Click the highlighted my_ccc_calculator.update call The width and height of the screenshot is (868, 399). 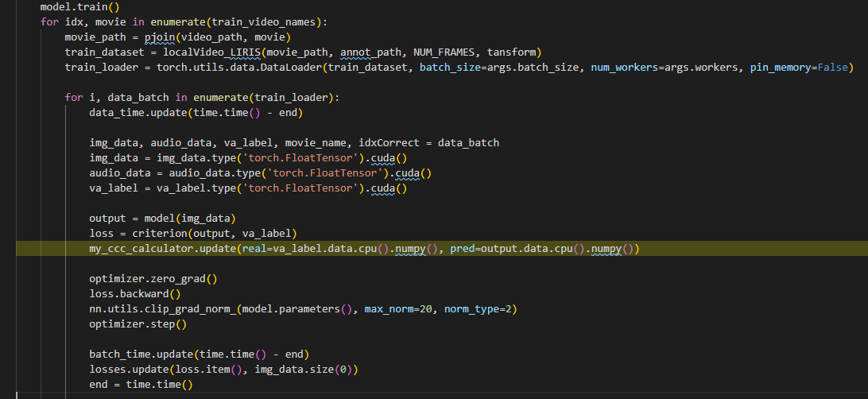tap(164, 249)
